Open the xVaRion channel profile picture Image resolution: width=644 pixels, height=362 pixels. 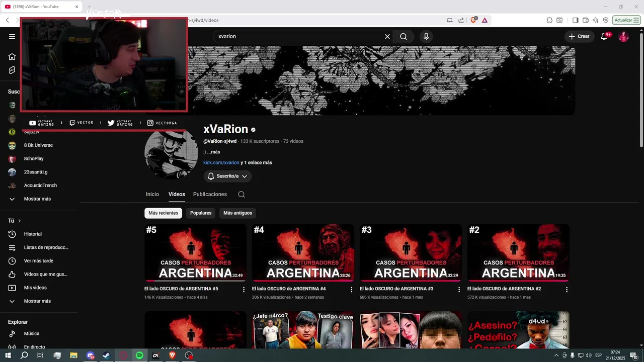click(x=171, y=153)
